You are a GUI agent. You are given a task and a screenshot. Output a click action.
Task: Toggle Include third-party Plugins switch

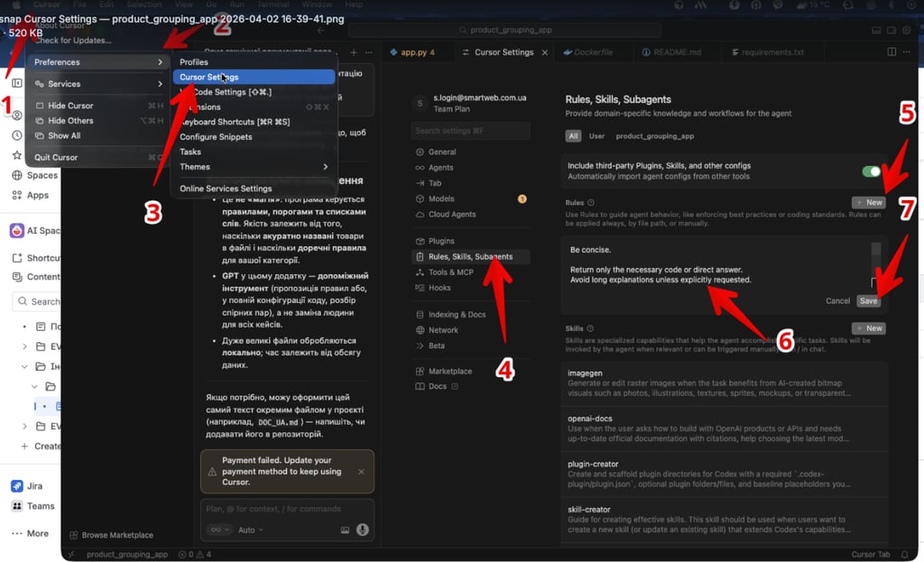coord(871,171)
